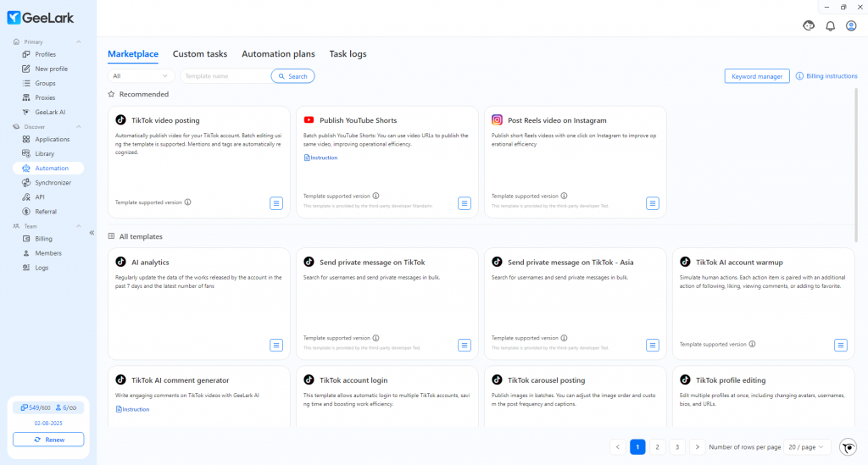
Task: Open New profile page
Action: (51, 69)
